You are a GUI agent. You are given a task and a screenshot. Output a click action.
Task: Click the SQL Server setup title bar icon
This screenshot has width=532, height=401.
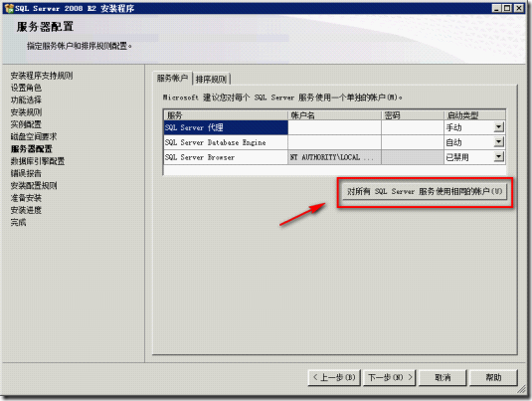pos(9,8)
